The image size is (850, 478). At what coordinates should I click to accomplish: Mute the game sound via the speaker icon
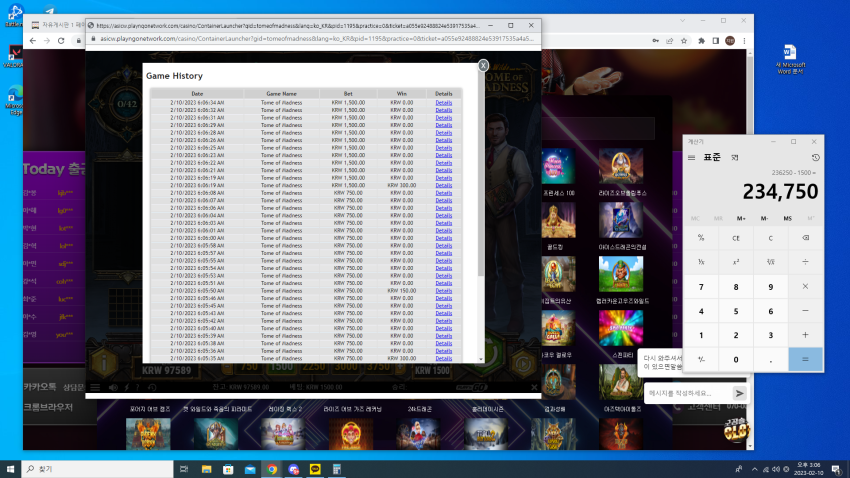[113, 387]
